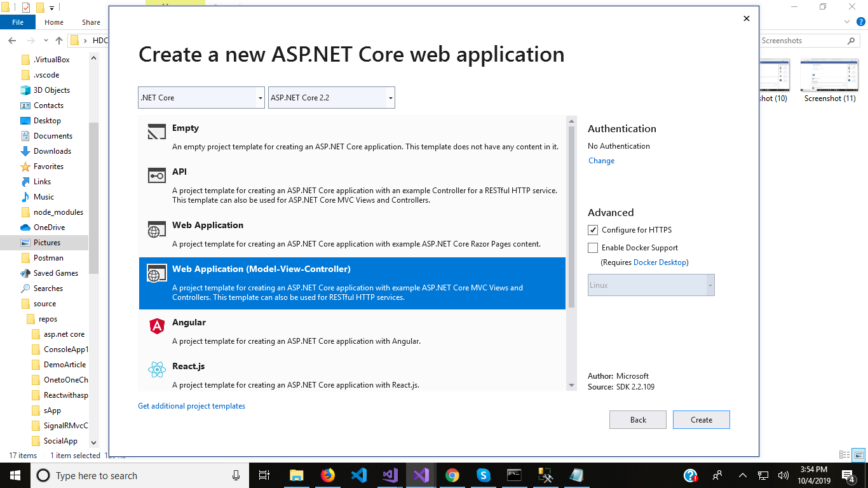
Task: Click the microphone icon in search box
Action: 236,475
